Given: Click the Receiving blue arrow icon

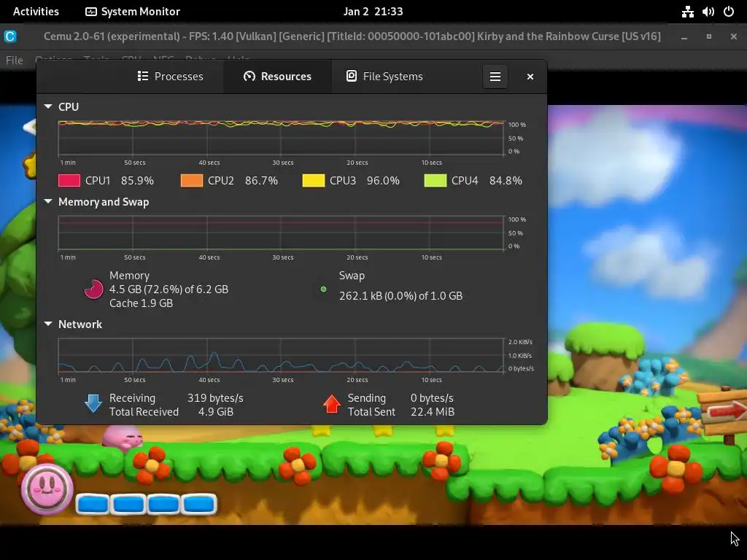Looking at the screenshot, I should [93, 403].
